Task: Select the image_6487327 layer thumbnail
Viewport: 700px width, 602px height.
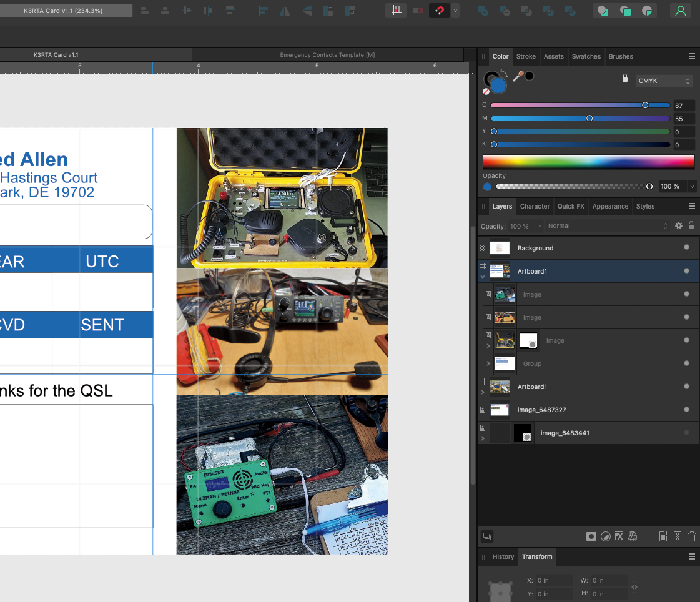Action: pos(499,410)
